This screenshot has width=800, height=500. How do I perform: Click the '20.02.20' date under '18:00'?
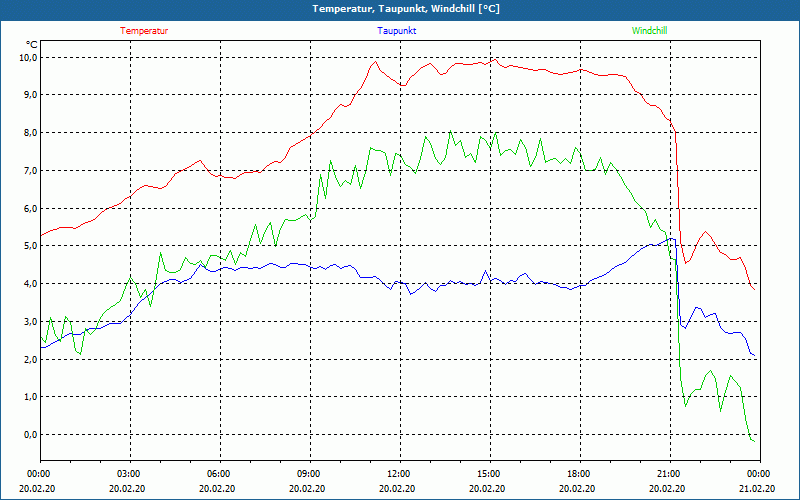pyautogui.click(x=578, y=488)
